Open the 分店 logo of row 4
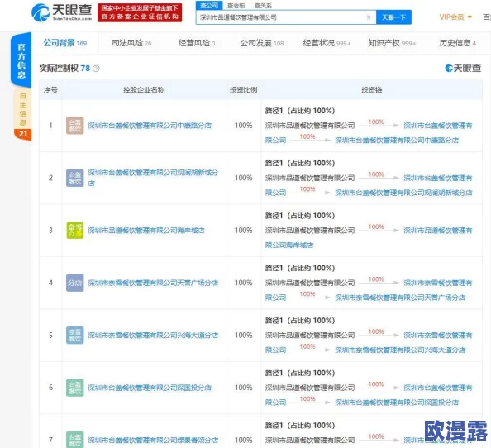The width and height of the screenshot is (491, 448). [75, 283]
